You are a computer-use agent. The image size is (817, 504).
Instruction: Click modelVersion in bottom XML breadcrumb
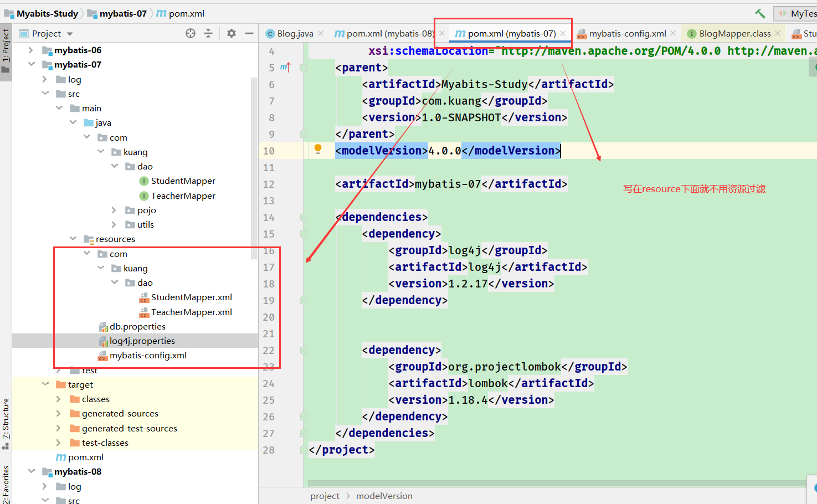click(384, 496)
